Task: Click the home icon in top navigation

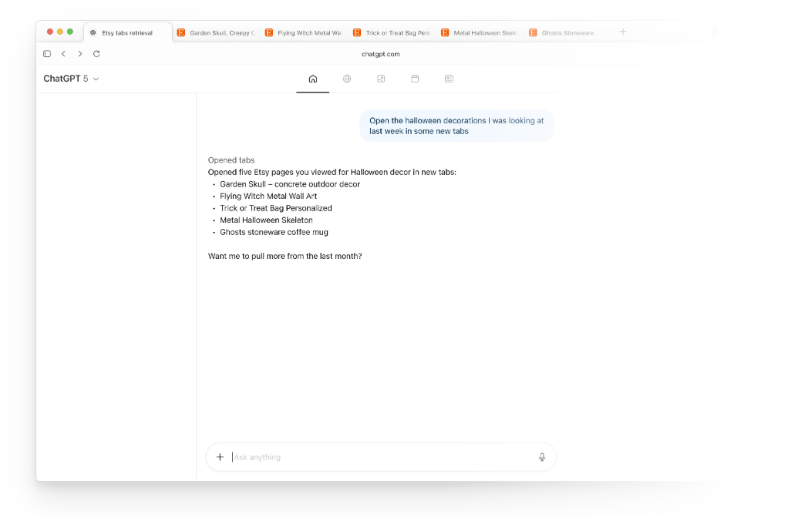Action: 312,79
